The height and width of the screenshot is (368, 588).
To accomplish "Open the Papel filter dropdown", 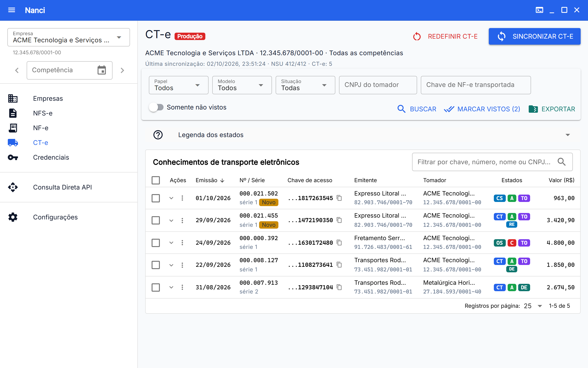I will 179,85.
